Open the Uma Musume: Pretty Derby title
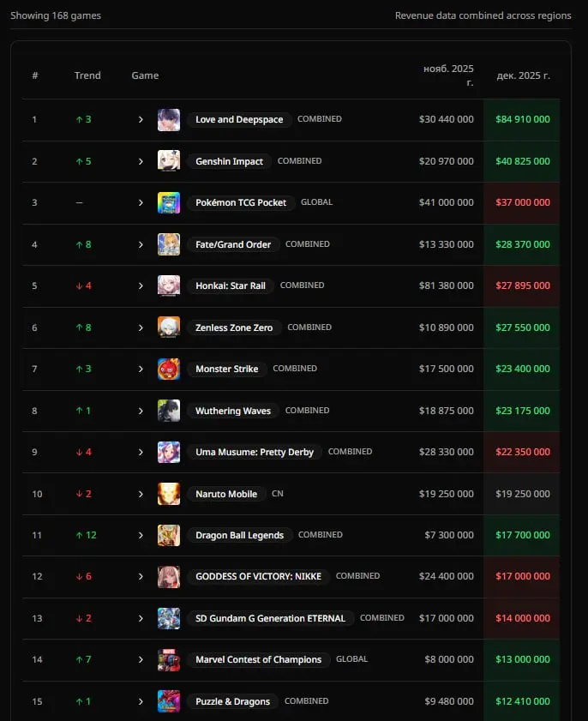 coord(255,452)
